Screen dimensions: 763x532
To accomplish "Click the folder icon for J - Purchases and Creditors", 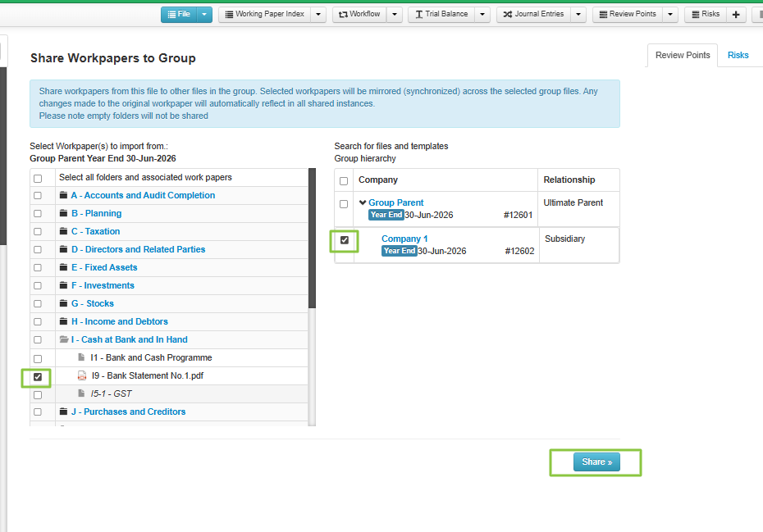I will click(63, 412).
